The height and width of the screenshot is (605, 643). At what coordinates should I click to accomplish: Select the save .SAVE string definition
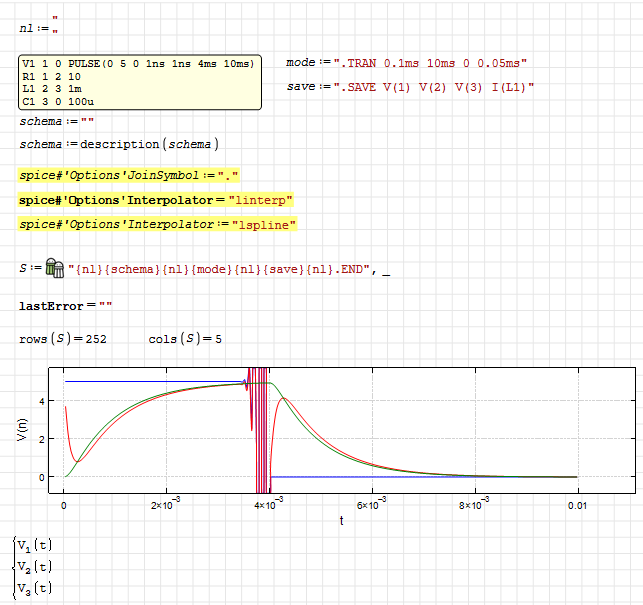click(x=410, y=87)
